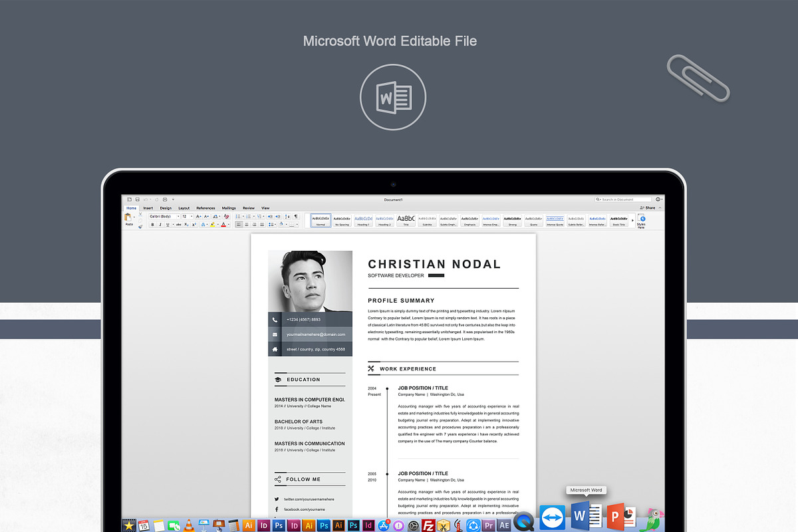Decrease font size with A- icon

tap(206, 217)
